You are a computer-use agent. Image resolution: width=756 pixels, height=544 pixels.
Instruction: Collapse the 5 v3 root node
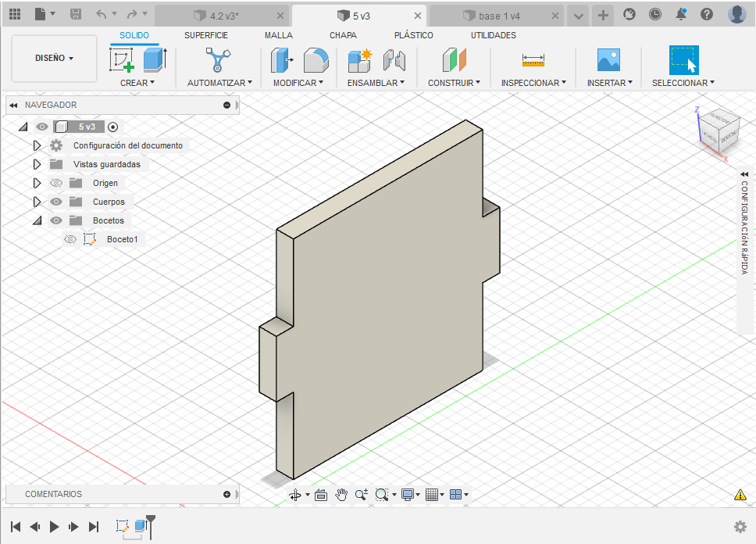(23, 127)
